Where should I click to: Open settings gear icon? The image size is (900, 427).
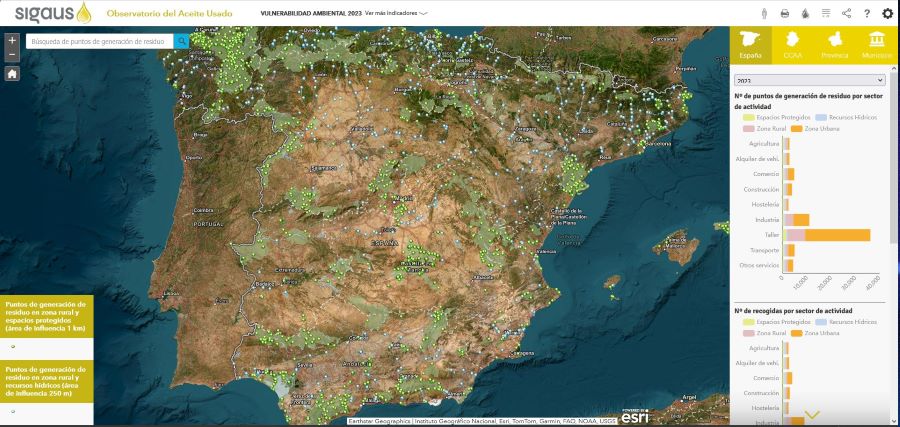[x=888, y=14]
